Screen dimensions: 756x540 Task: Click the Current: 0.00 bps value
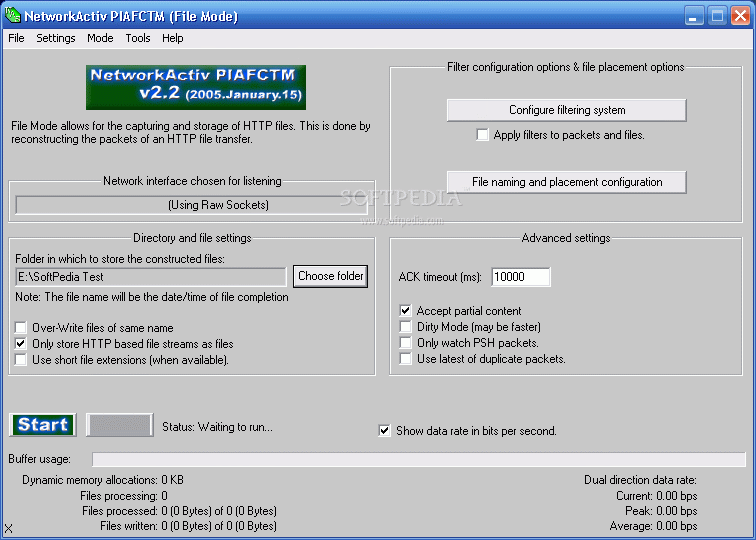pos(657,496)
